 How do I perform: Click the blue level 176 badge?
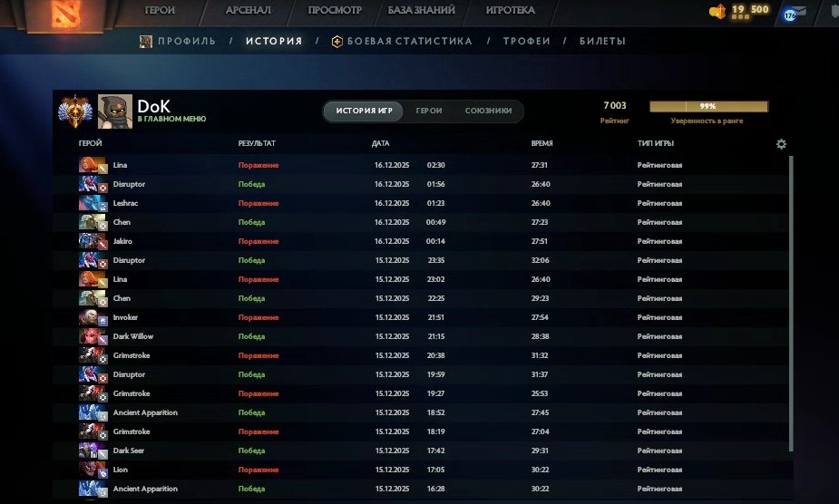coord(790,15)
